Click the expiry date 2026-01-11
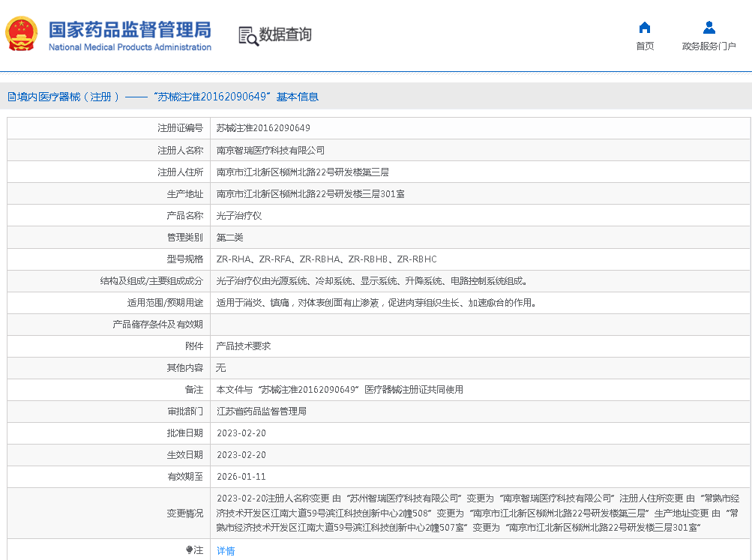 [x=241, y=477]
